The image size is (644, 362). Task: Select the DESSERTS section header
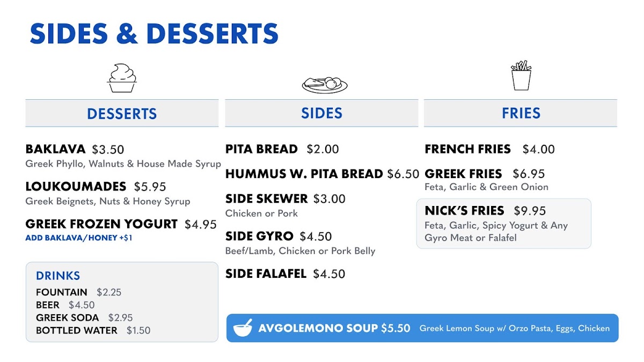(x=122, y=113)
